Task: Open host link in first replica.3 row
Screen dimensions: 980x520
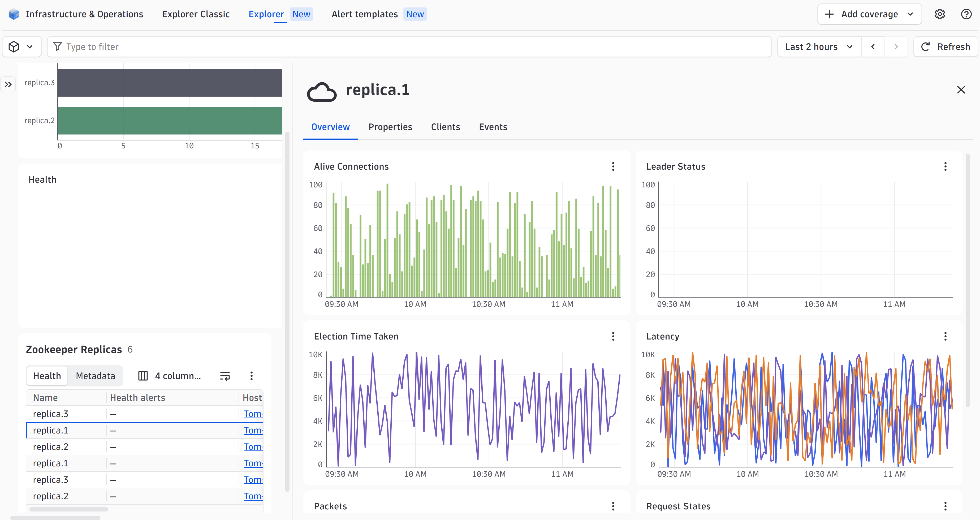Action: [253, 414]
